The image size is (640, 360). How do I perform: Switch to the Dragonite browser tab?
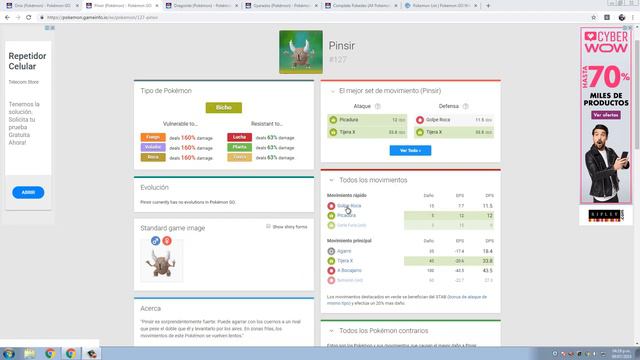click(202, 6)
